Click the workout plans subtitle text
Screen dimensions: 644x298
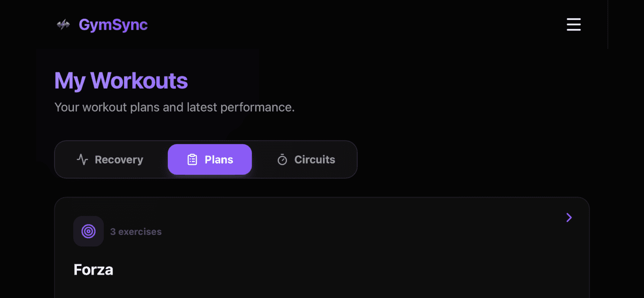pyautogui.click(x=174, y=107)
